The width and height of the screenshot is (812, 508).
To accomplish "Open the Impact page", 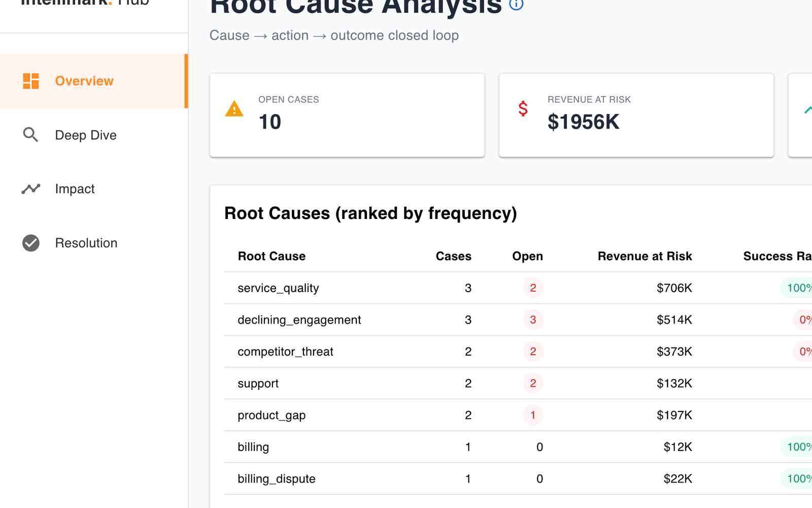I will click(x=94, y=189).
